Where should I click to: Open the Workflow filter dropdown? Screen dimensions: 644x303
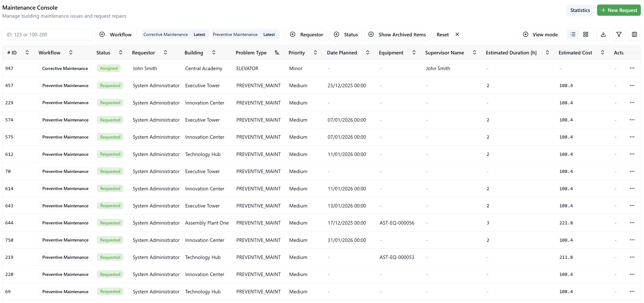click(x=116, y=35)
